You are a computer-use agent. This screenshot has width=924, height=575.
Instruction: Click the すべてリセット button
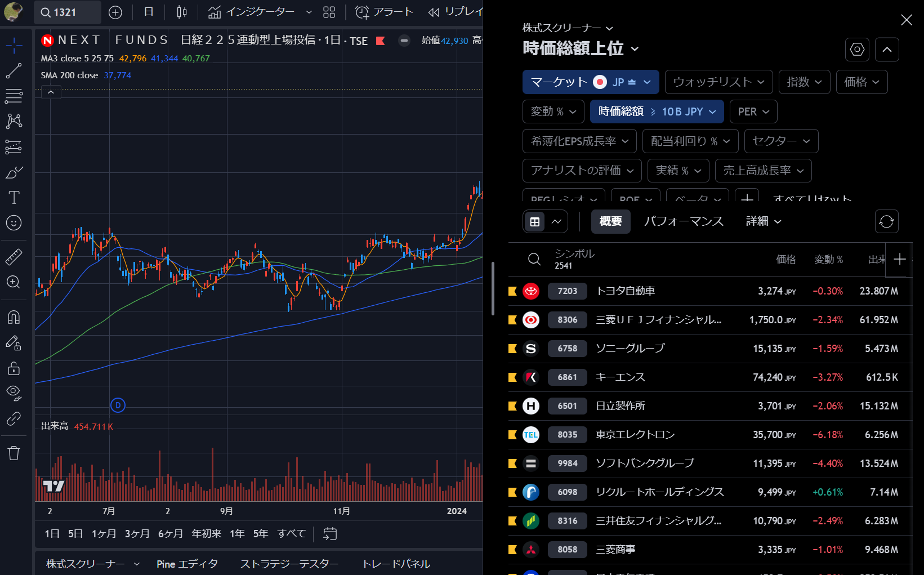pyautogui.click(x=813, y=199)
